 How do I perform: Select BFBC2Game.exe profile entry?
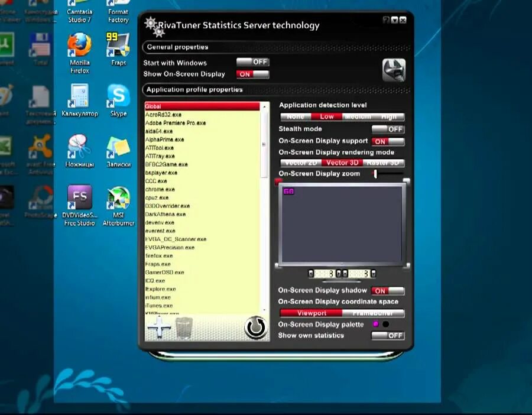tap(202, 164)
